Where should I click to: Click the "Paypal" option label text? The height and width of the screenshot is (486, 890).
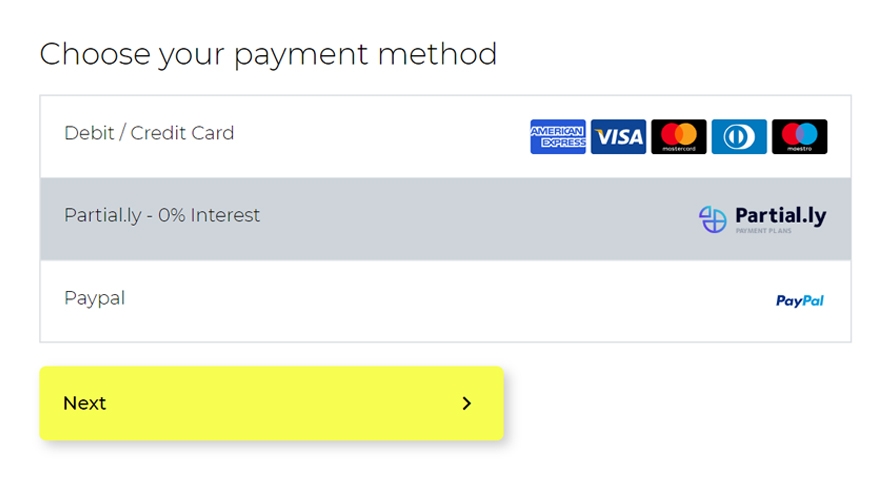(x=94, y=298)
